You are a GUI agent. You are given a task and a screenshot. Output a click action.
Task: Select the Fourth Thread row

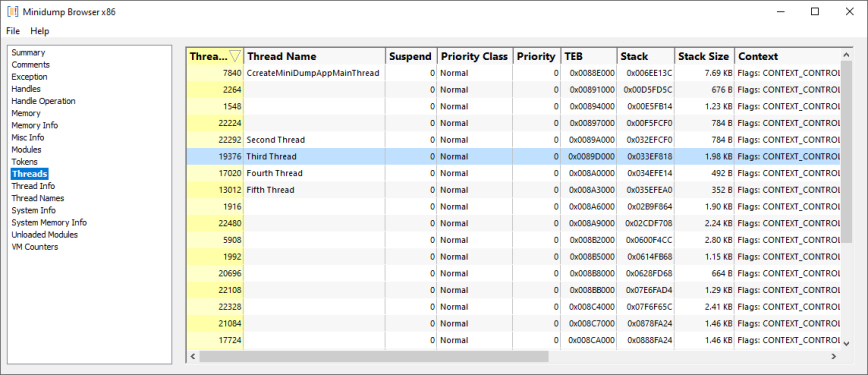[514, 173]
